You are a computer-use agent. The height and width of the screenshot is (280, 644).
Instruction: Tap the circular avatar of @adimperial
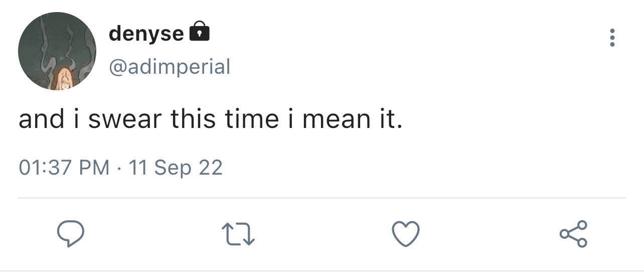[x=57, y=52]
